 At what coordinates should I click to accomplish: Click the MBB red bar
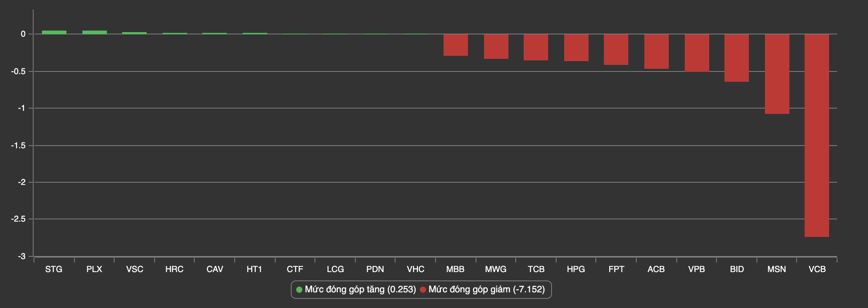[455, 45]
